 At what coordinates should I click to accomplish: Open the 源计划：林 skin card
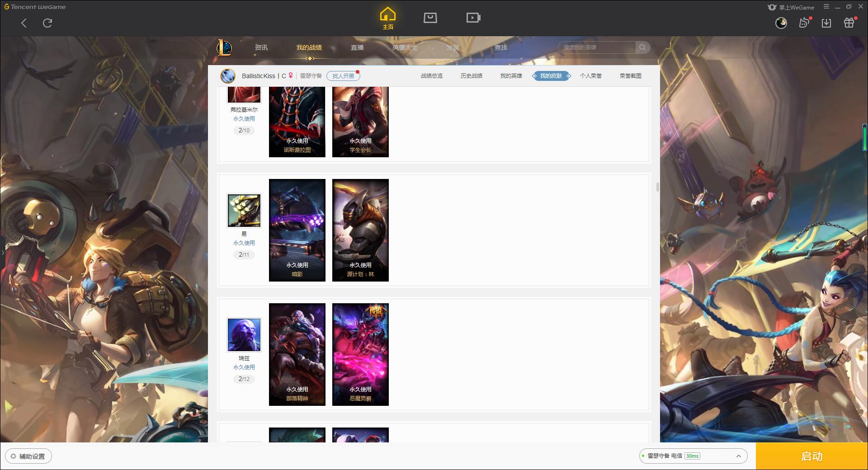[x=360, y=230]
